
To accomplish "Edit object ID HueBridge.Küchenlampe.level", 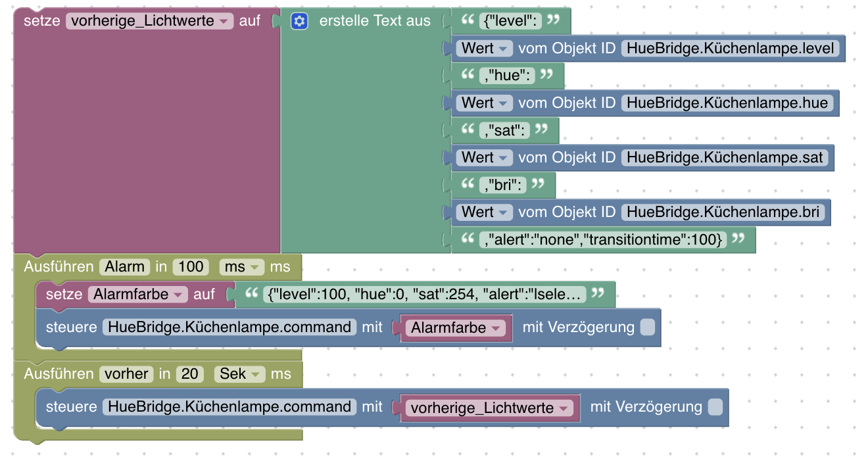I will tap(731, 49).
